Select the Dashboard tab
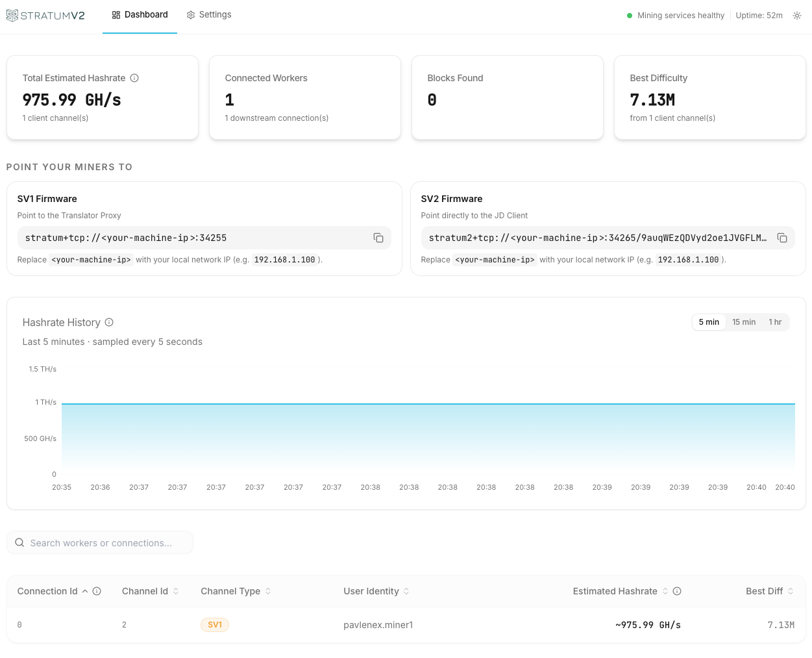Viewport: 812px width, 658px height. tap(140, 14)
